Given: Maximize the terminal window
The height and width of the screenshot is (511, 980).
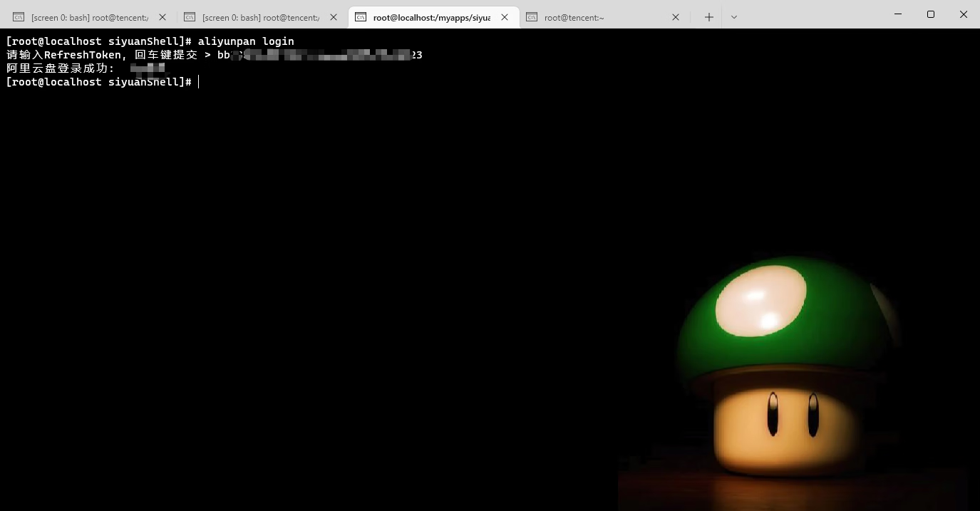Looking at the screenshot, I should 930,14.
